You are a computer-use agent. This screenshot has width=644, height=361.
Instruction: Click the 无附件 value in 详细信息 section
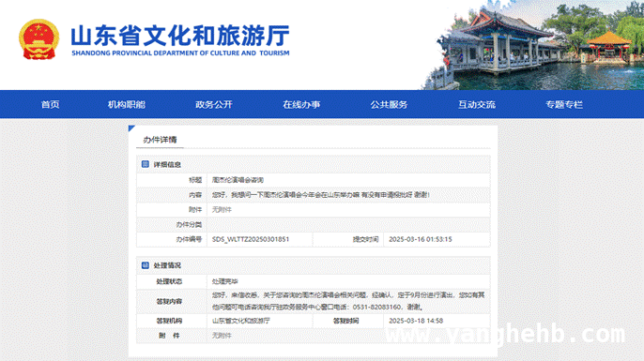point(222,210)
